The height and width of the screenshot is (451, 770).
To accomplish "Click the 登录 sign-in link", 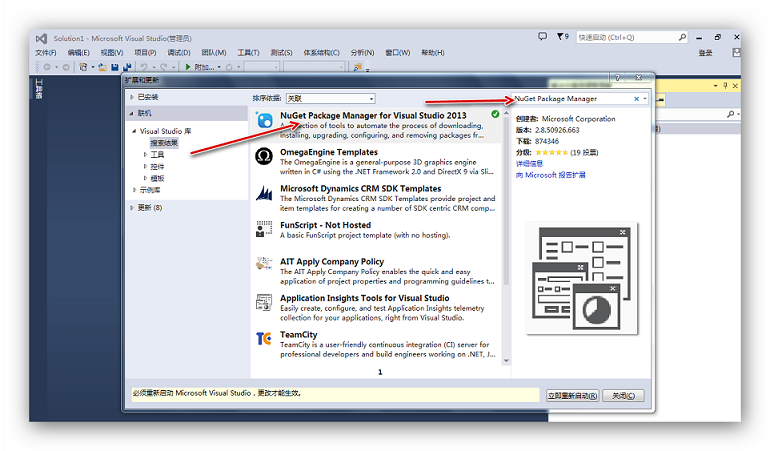I will [706, 53].
